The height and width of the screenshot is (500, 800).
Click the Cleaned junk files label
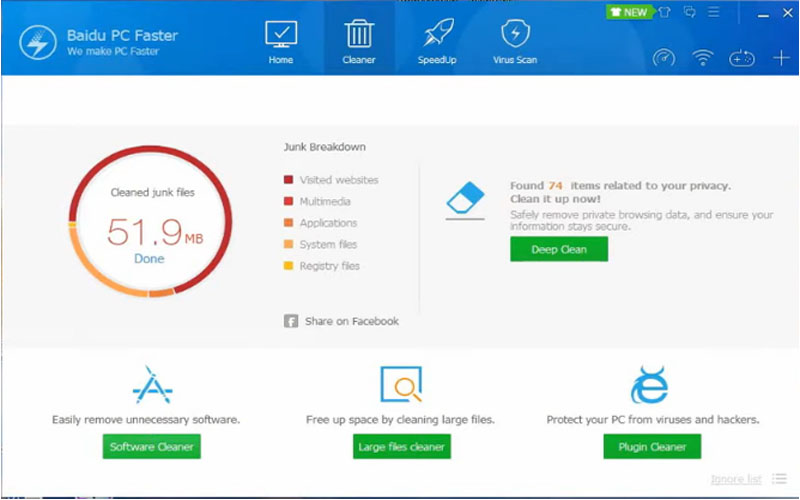click(x=153, y=192)
